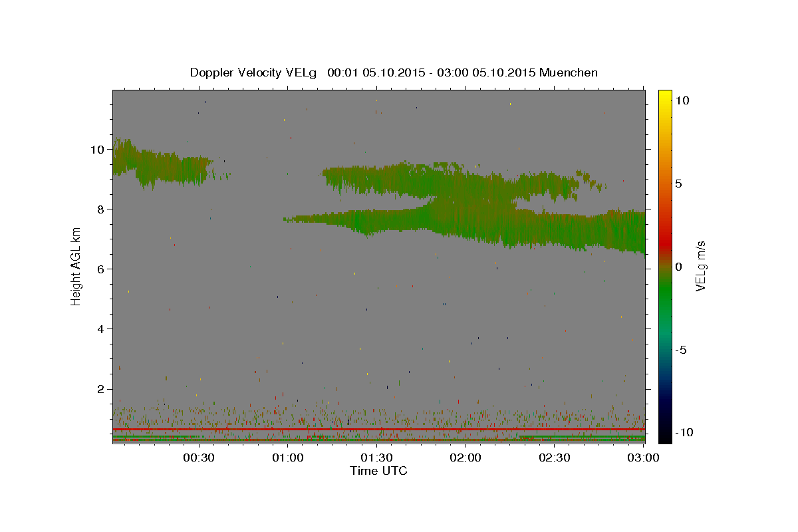The height and width of the screenshot is (532, 798).
Task: Click the height tick label 8
Action: click(x=101, y=209)
